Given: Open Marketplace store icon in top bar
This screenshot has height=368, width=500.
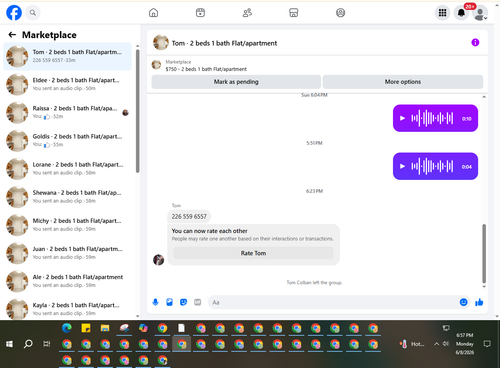Looking at the screenshot, I should (x=294, y=13).
